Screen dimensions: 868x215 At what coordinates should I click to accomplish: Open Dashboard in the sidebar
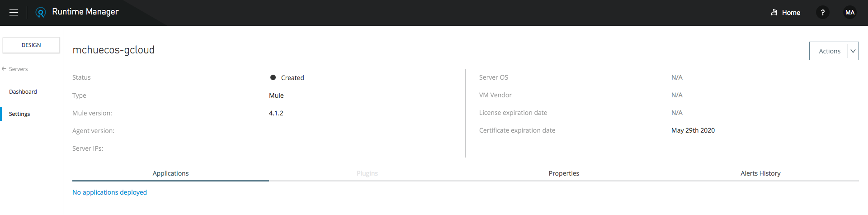pos(23,91)
